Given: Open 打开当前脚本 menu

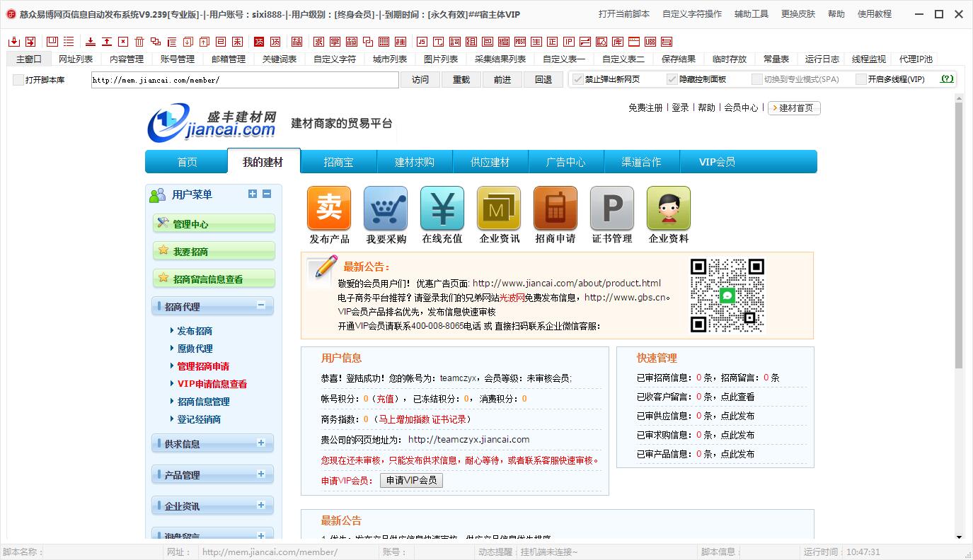Looking at the screenshot, I should [x=624, y=13].
